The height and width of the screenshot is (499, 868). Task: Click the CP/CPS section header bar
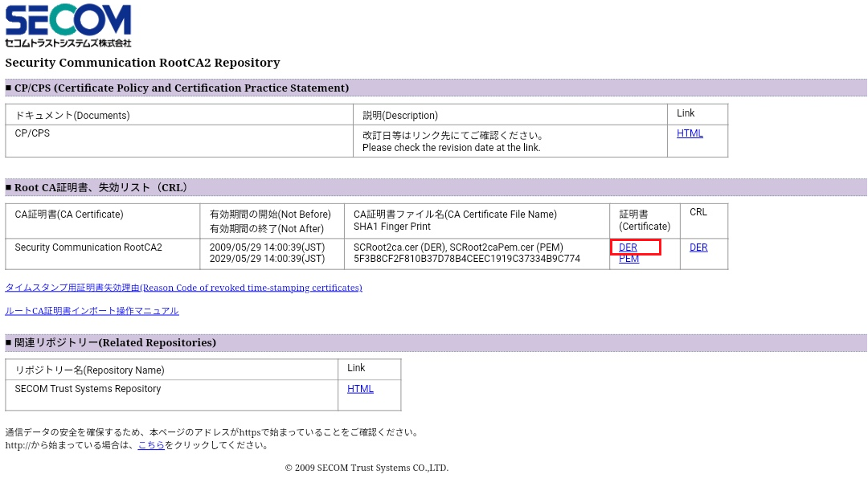(436, 88)
